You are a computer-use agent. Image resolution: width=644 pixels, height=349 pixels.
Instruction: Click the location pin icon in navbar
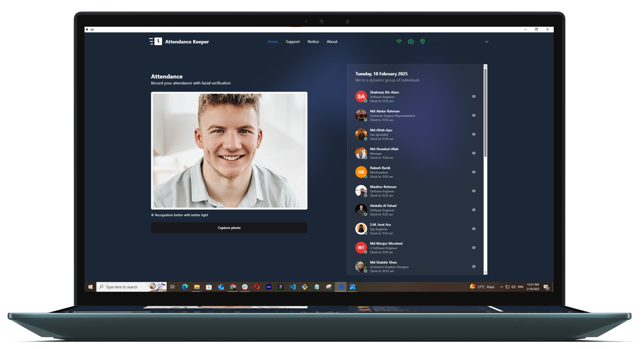[423, 42]
